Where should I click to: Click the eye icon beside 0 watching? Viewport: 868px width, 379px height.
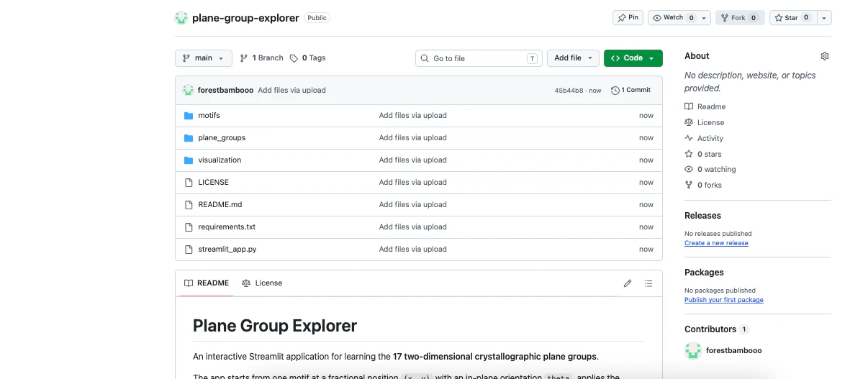coord(689,170)
